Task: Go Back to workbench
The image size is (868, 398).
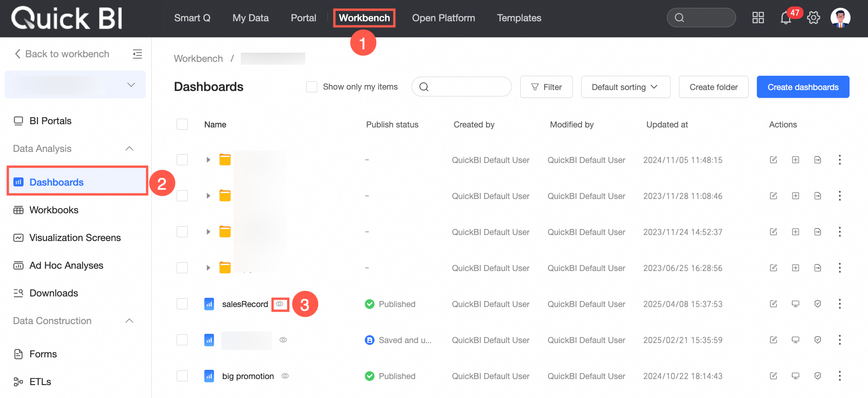Action: click(62, 54)
